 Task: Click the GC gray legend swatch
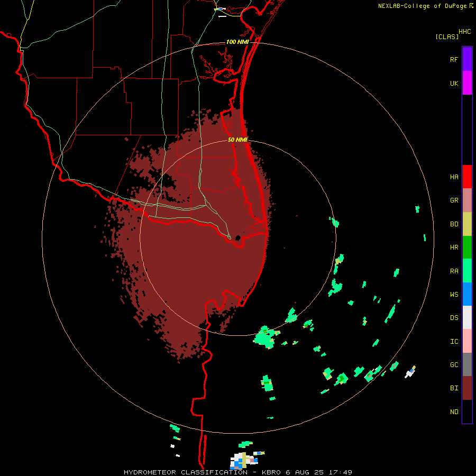pyautogui.click(x=467, y=364)
